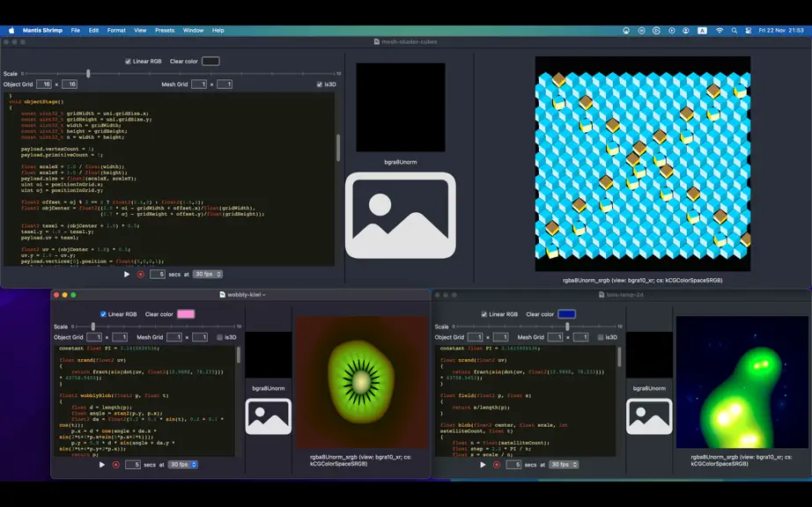812x507 pixels.
Task: Start recording in the mesh-shader-cubes window
Action: click(x=141, y=275)
